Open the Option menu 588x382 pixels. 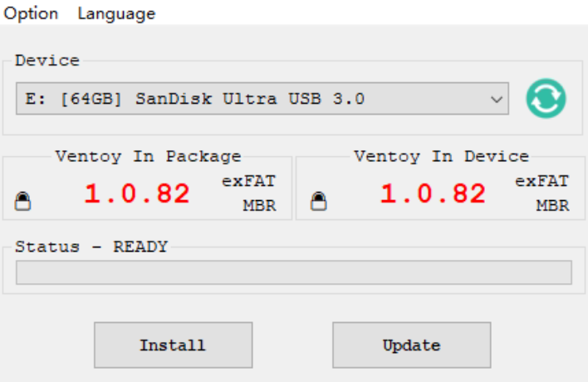point(31,14)
